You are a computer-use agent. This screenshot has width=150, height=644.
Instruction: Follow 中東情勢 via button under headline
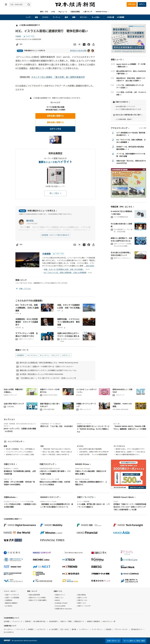click(29, 36)
